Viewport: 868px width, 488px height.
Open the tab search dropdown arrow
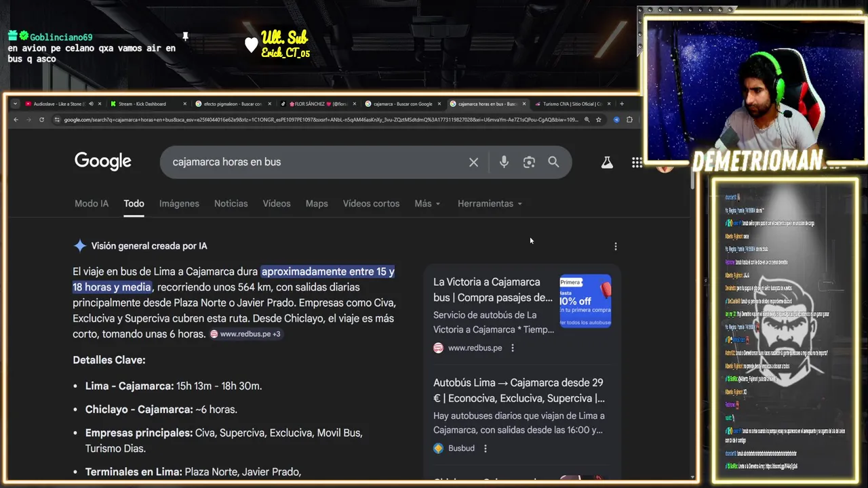(x=16, y=104)
